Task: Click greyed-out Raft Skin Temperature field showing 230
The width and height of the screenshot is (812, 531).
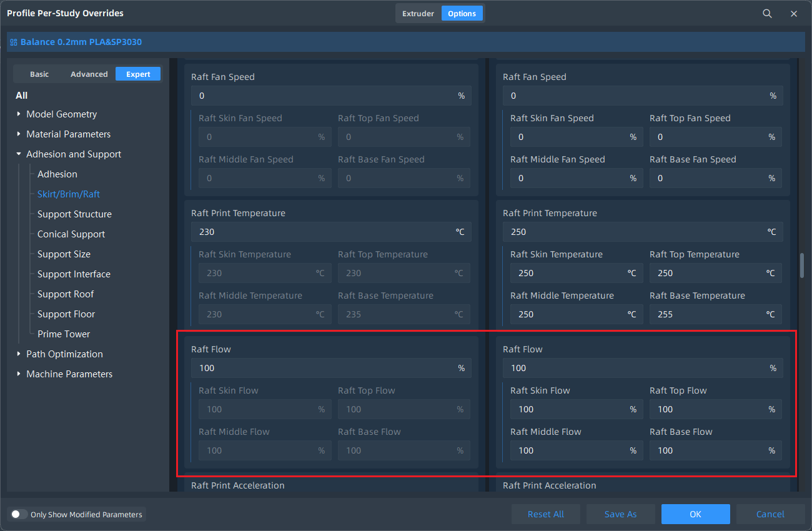Action: click(265, 273)
